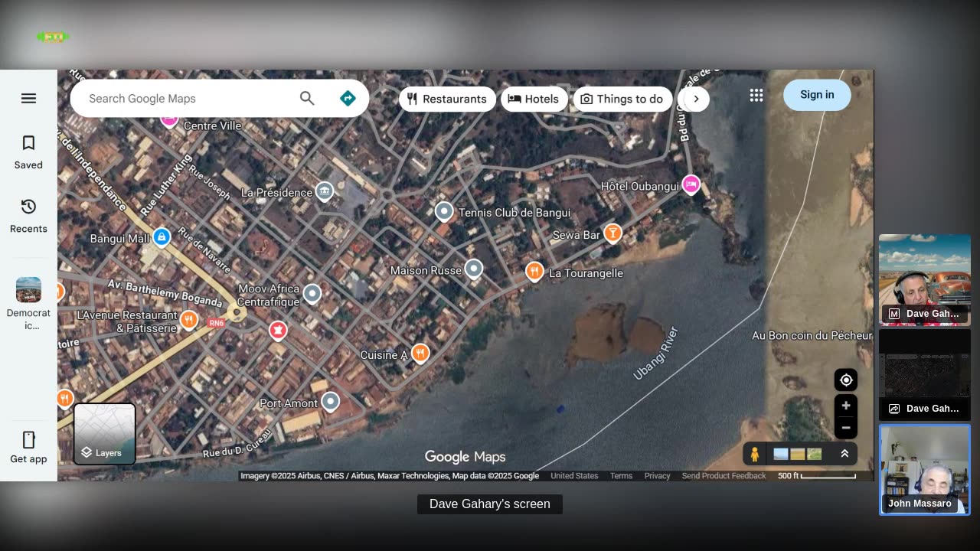Toggle the imagery strip thumbnails

click(x=798, y=454)
